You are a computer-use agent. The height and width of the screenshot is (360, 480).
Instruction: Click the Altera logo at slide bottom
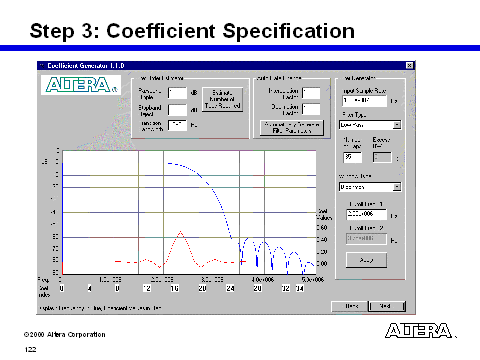pyautogui.click(x=419, y=331)
